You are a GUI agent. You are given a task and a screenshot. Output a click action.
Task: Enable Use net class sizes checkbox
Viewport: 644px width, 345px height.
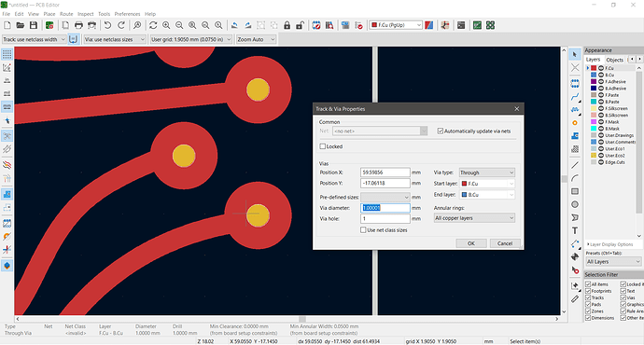tap(363, 230)
